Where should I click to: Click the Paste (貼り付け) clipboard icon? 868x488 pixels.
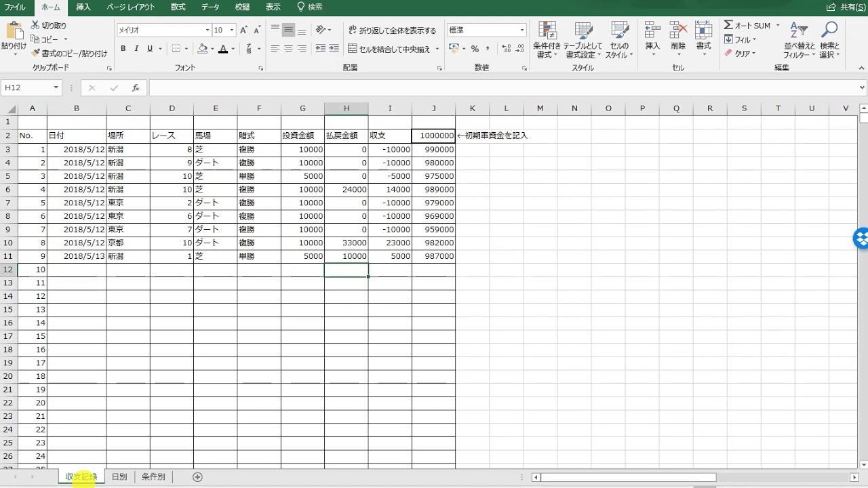(x=14, y=32)
